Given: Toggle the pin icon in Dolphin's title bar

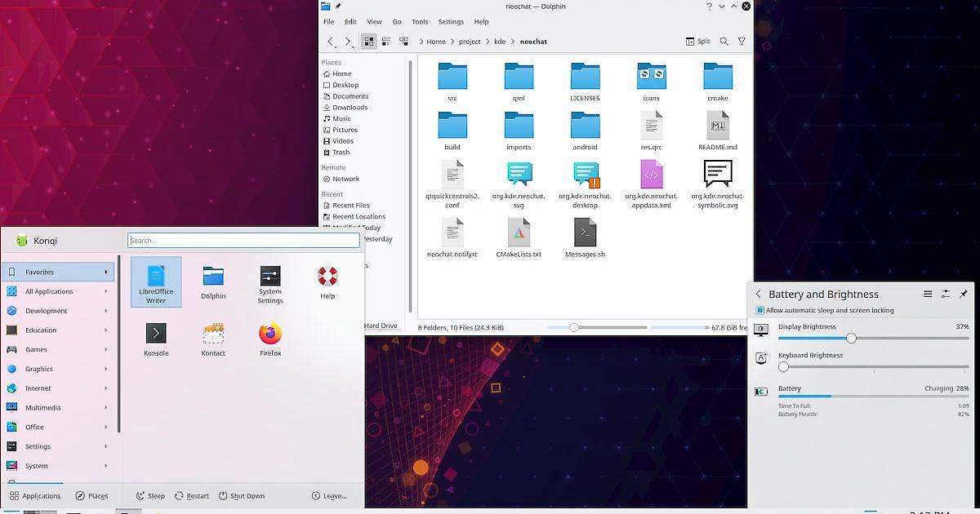Looking at the screenshot, I should pos(337,7).
